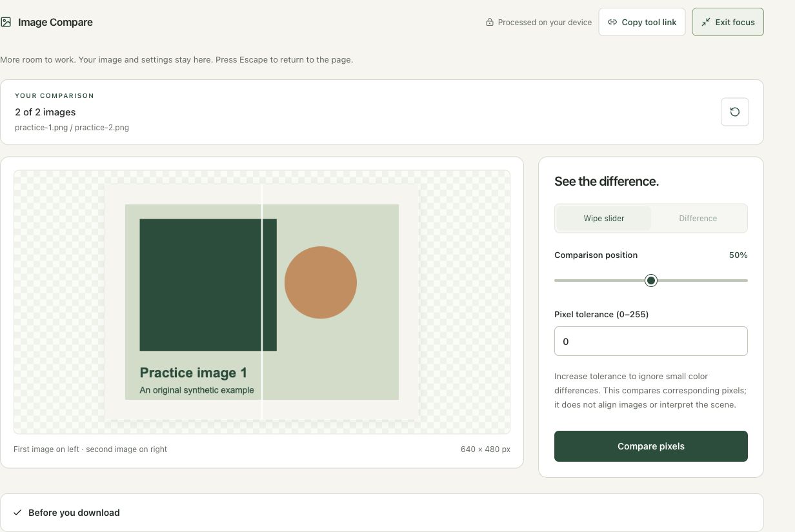The width and height of the screenshot is (795, 532).
Task: Run Compare pixels
Action: (651, 446)
